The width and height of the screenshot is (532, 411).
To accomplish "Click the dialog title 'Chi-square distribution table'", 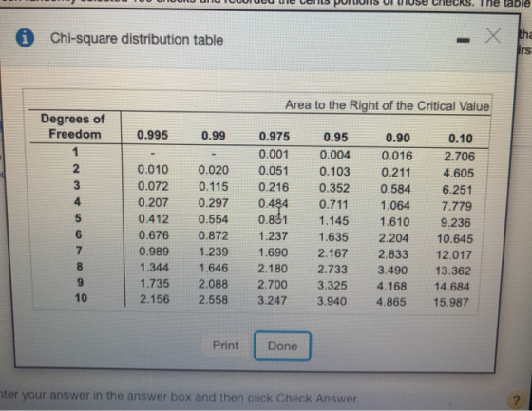I will coord(137,39).
